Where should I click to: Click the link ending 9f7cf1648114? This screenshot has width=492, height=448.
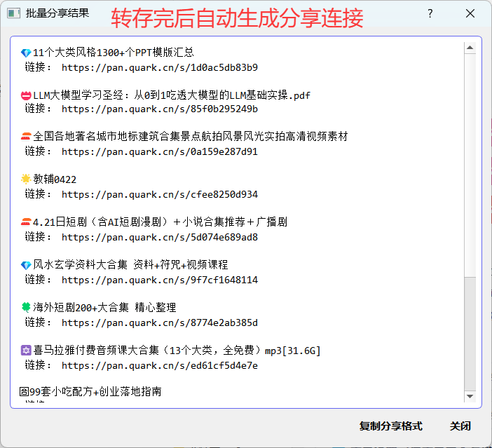[x=160, y=280]
